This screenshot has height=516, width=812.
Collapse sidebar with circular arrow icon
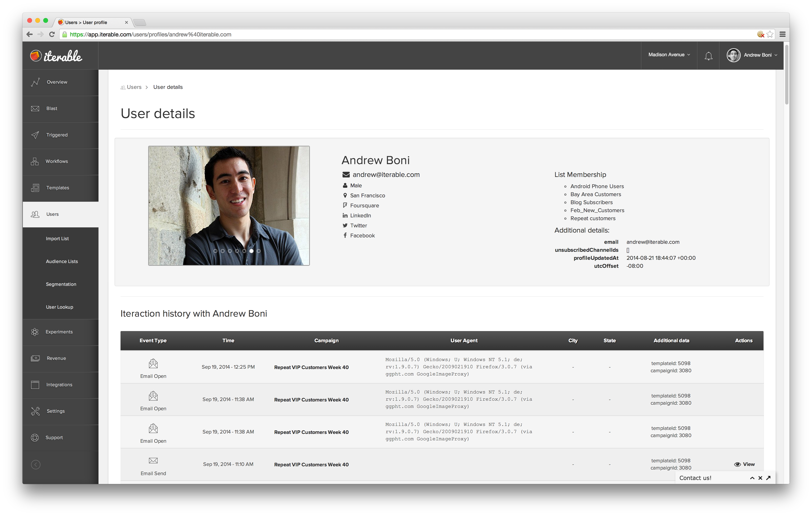click(36, 465)
